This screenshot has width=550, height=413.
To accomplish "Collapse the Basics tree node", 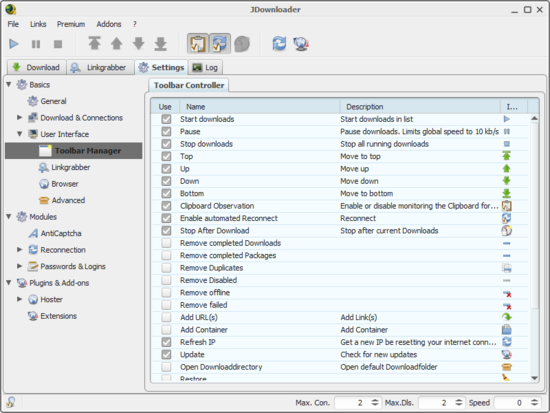I will click(9, 85).
